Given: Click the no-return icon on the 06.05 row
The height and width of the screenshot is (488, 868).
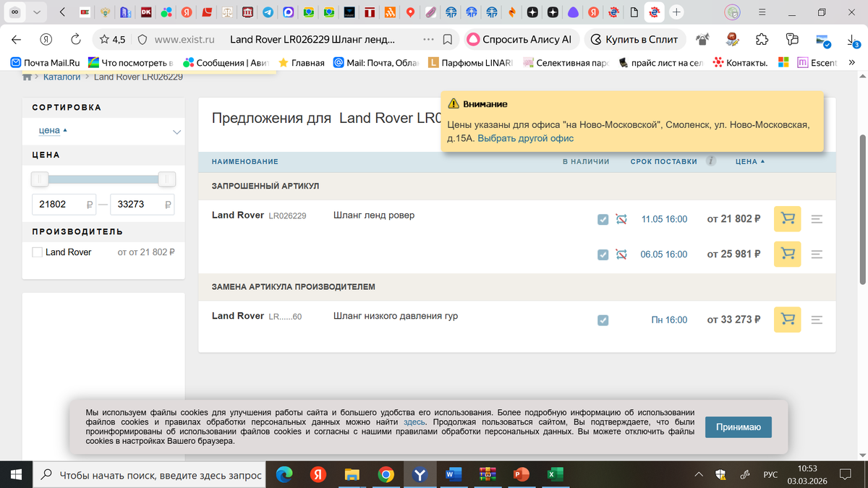Looking at the screenshot, I should 621,254.
